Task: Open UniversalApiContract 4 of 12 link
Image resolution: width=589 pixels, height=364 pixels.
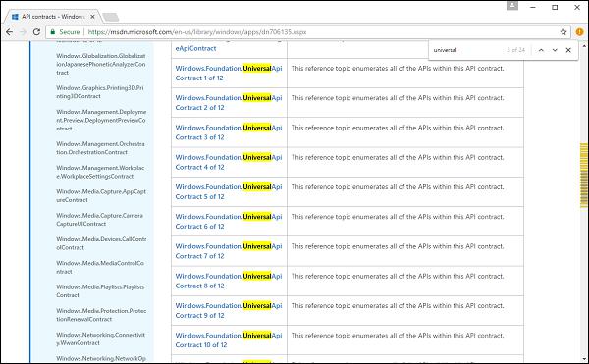Action: [x=229, y=162]
